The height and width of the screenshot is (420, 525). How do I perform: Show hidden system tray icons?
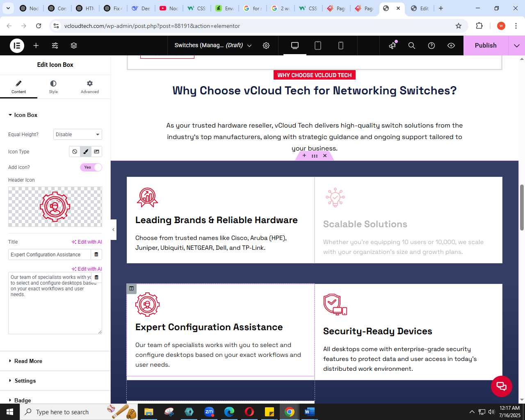(x=472, y=412)
